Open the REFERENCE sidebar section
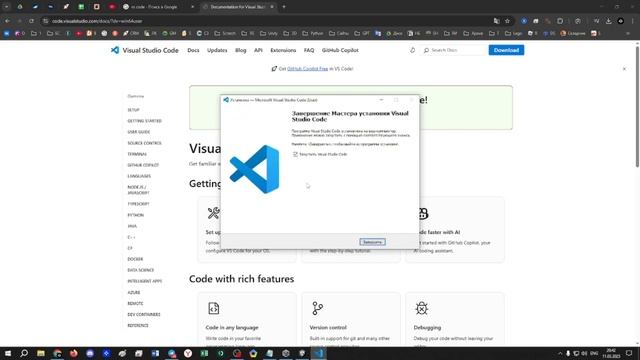This screenshot has width=640, height=360. 138,326
